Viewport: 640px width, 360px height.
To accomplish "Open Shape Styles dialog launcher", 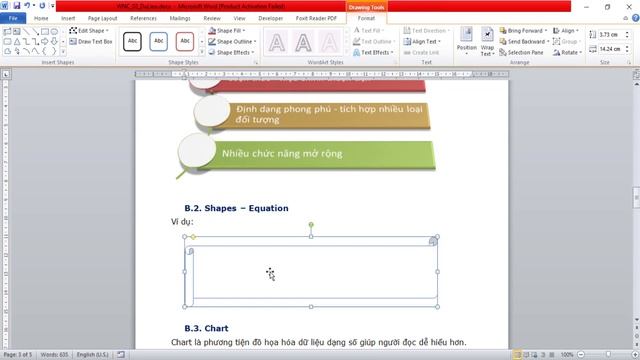I will pyautogui.click(x=256, y=62).
